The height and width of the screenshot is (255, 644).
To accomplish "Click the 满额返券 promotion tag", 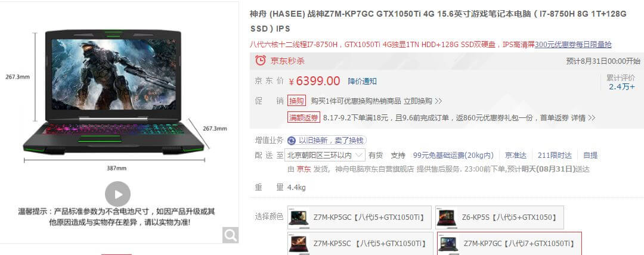I will [x=304, y=118].
